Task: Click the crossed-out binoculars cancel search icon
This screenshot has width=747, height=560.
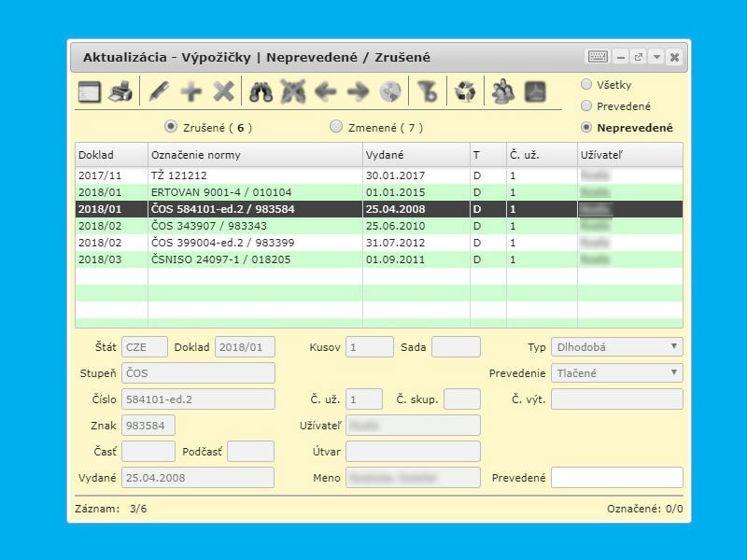Action: (x=292, y=91)
